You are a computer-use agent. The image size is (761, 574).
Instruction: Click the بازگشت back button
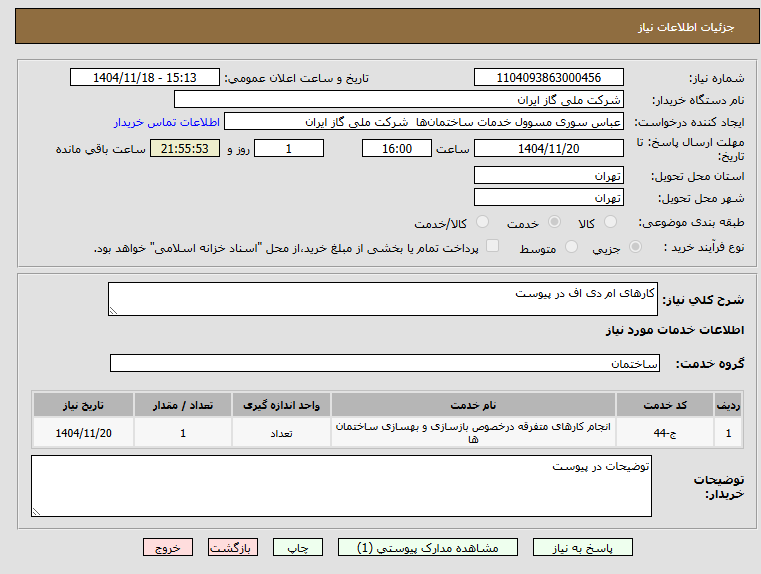point(232,547)
